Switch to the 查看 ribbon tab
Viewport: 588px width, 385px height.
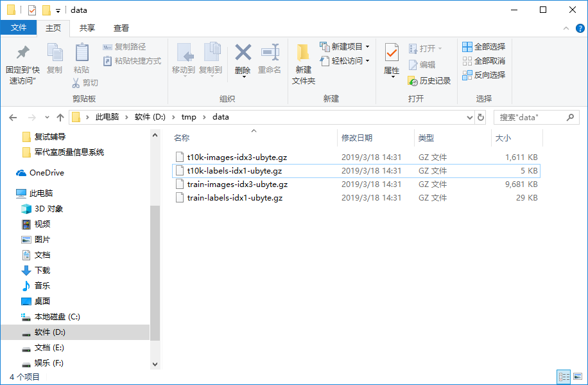(122, 28)
